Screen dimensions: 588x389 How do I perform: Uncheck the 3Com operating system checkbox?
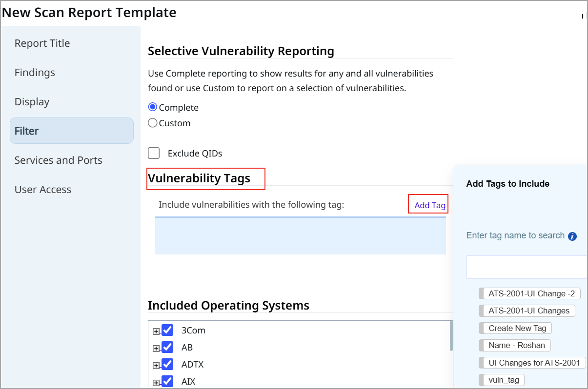point(167,330)
